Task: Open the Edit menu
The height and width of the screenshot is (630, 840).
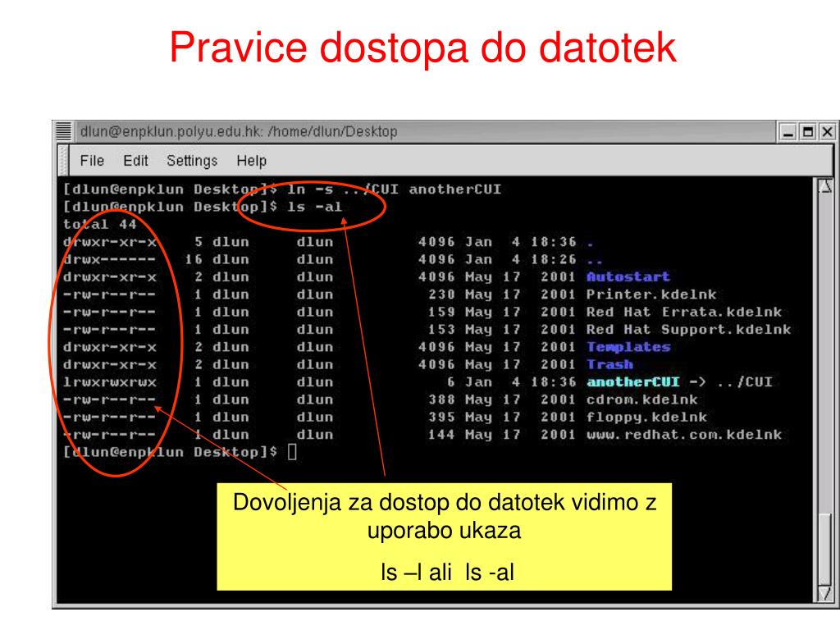Action: 135,161
